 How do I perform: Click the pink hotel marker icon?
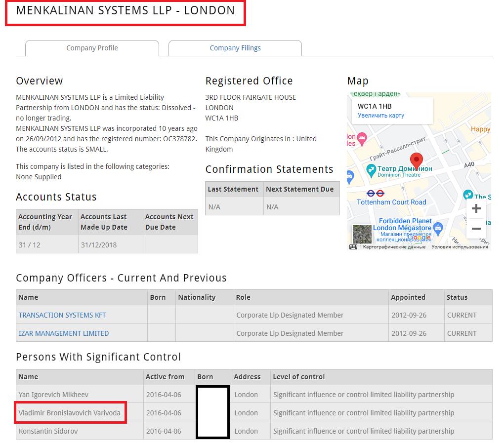[362, 139]
